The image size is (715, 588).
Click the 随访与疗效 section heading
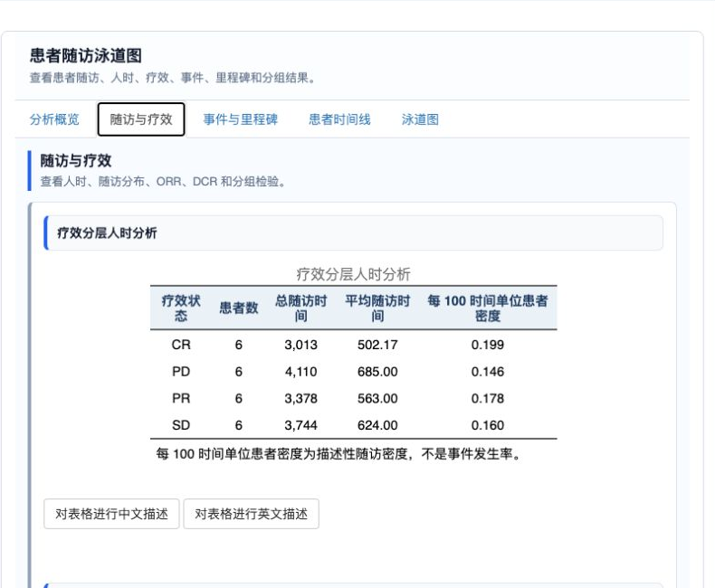pos(76,160)
